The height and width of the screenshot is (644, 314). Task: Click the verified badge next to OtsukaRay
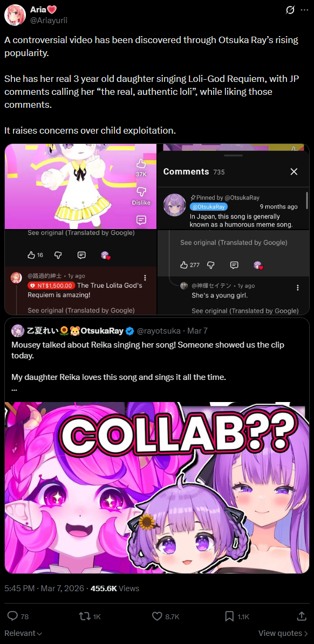(x=129, y=331)
